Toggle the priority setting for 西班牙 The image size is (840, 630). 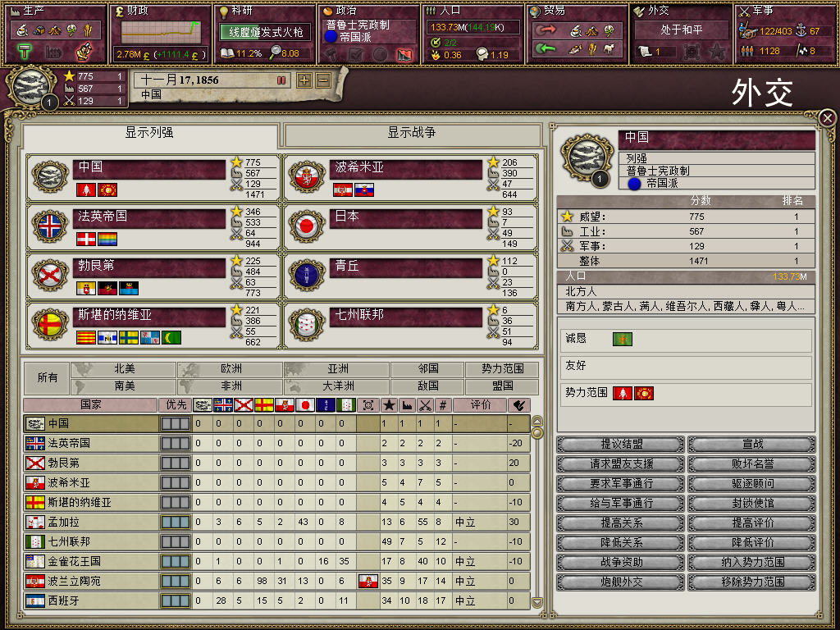click(176, 600)
